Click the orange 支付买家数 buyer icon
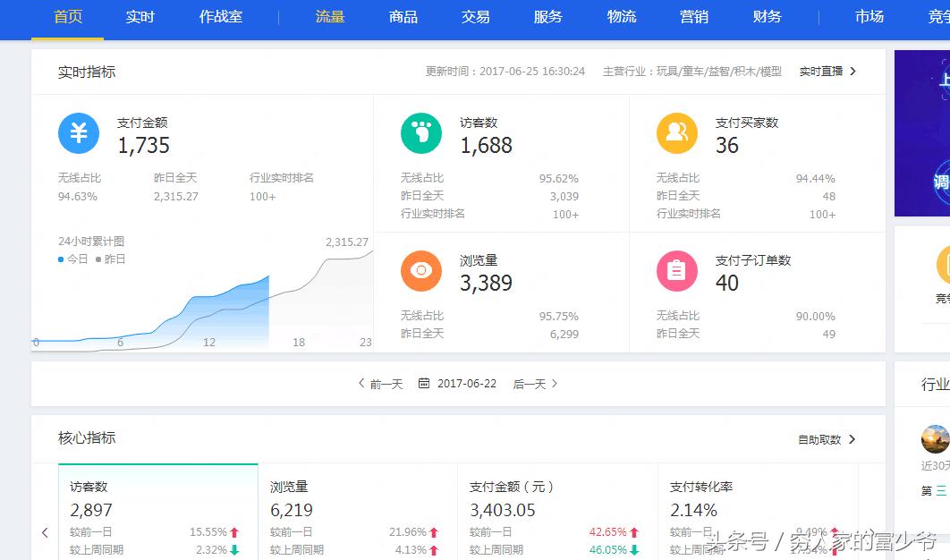Screen dimensions: 950x560 676,132
